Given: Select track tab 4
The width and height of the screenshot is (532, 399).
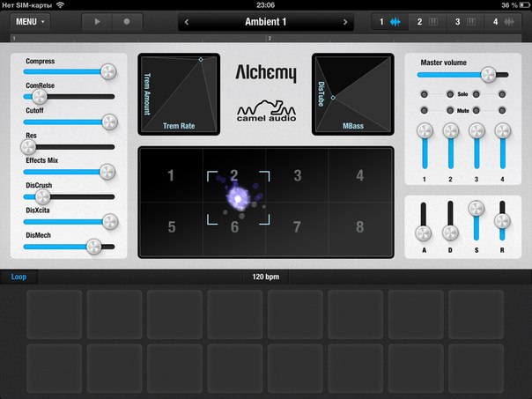Looking at the screenshot, I should coord(503,22).
